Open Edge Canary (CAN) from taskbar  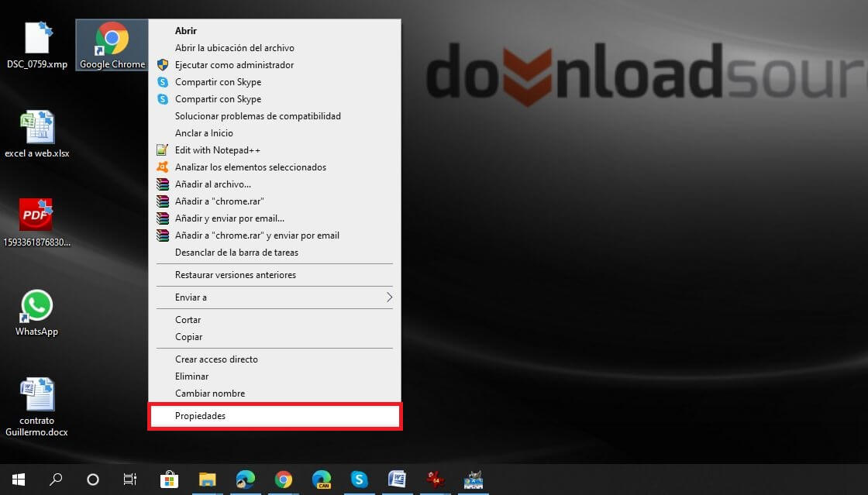[x=321, y=480]
